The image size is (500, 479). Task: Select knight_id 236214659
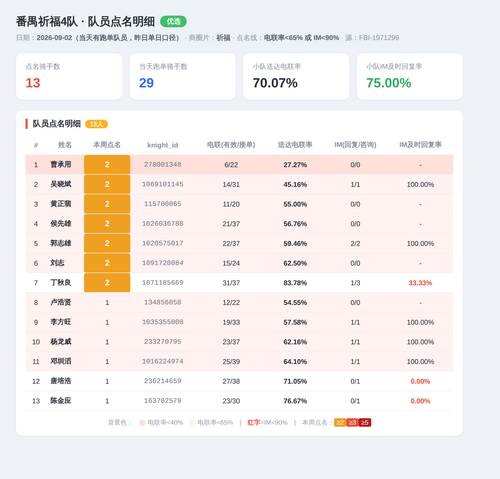pyautogui.click(x=163, y=381)
